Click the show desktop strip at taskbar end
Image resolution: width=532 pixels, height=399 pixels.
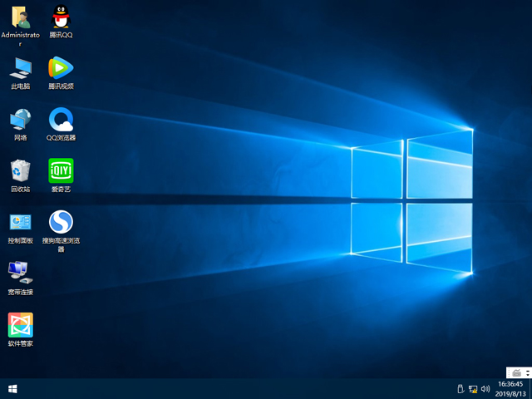pos(530,389)
